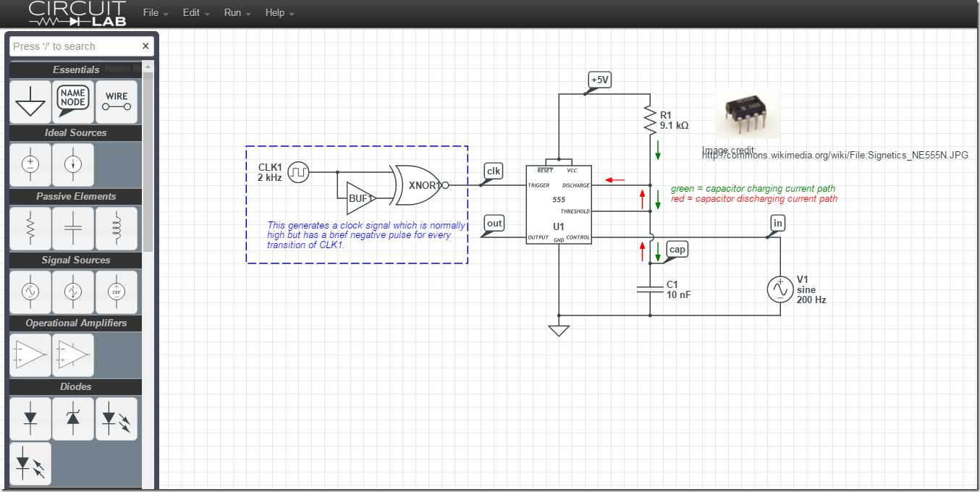Pick the capacitor in Passive Elements

pyautogui.click(x=73, y=227)
